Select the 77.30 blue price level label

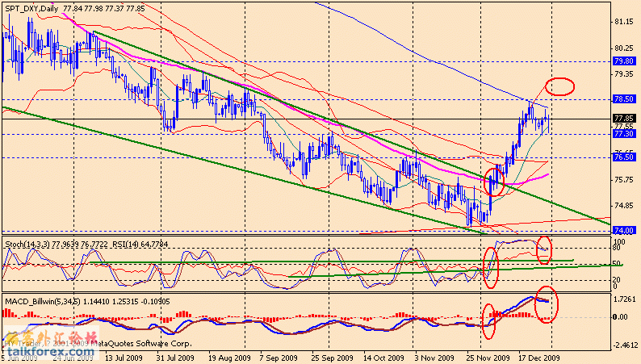[624, 134]
